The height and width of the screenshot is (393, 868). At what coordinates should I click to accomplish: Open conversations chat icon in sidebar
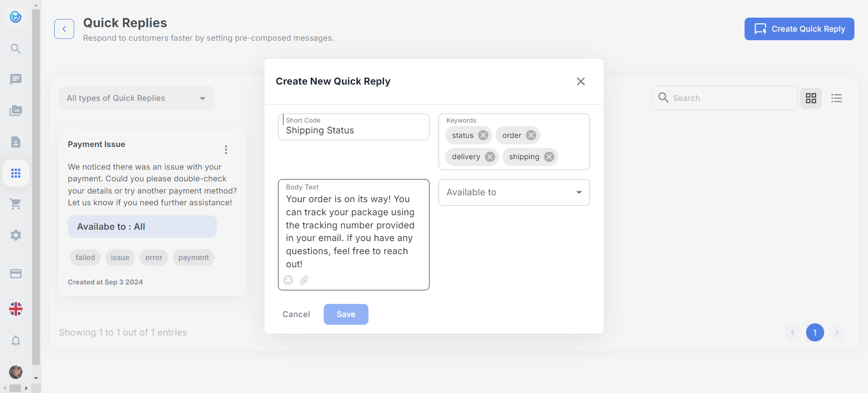coord(16,80)
